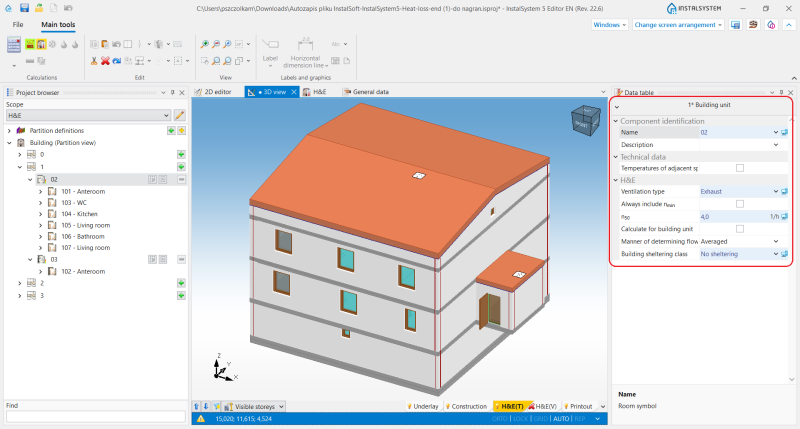Click the yellow add icon on Partition definitions row
This screenshot has width=800, height=429.
coord(181,131)
